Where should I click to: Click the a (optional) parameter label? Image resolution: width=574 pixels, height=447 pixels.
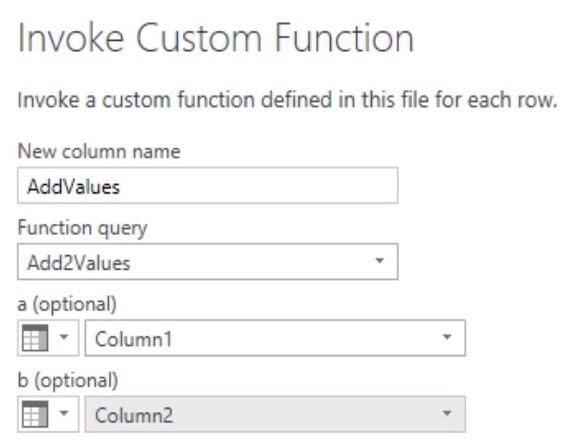(x=67, y=304)
